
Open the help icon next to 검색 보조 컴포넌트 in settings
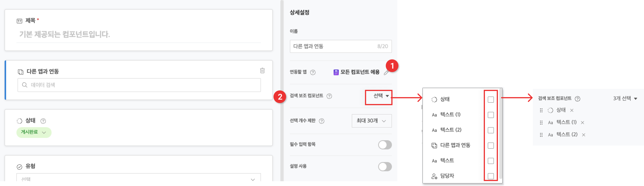pyautogui.click(x=329, y=96)
